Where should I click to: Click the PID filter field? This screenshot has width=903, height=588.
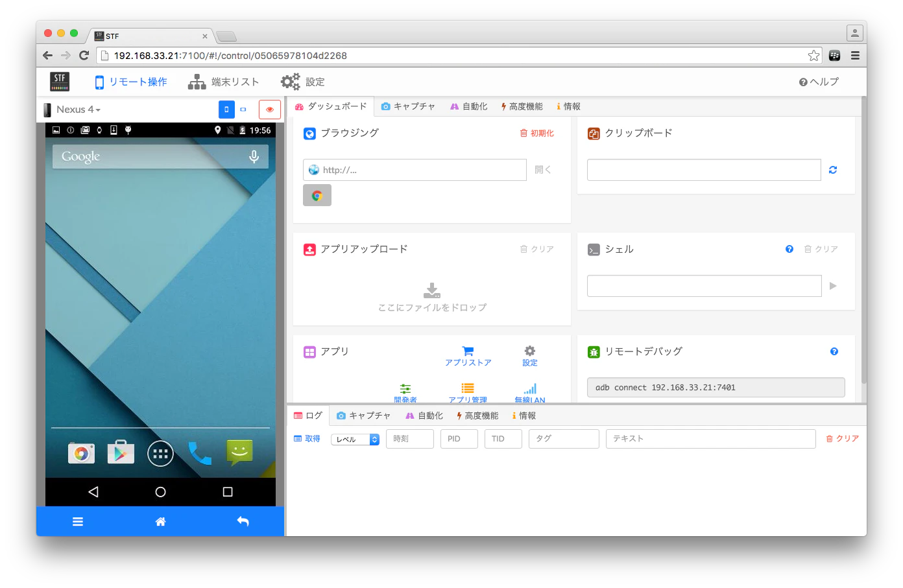[x=459, y=439]
